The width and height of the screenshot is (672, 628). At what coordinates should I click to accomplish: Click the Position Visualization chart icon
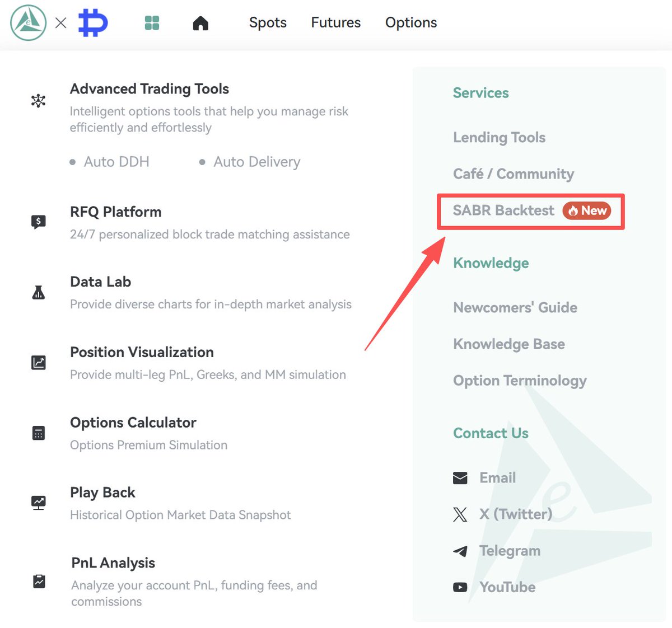coord(38,363)
